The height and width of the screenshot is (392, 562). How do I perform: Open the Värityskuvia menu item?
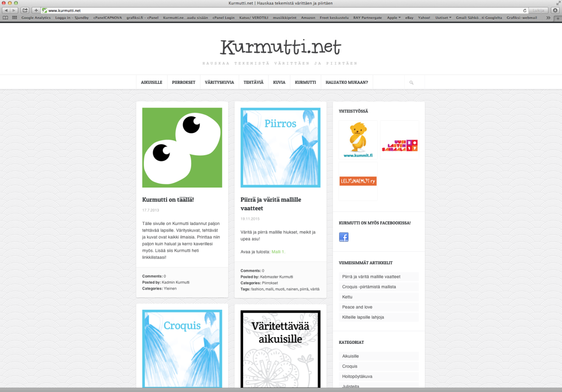coord(219,82)
